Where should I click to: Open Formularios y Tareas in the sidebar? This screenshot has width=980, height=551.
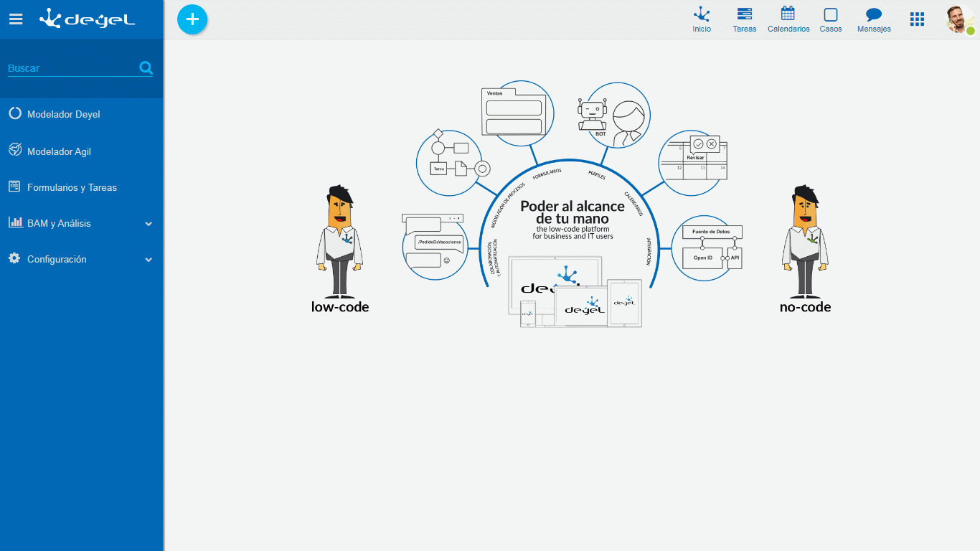(x=82, y=187)
